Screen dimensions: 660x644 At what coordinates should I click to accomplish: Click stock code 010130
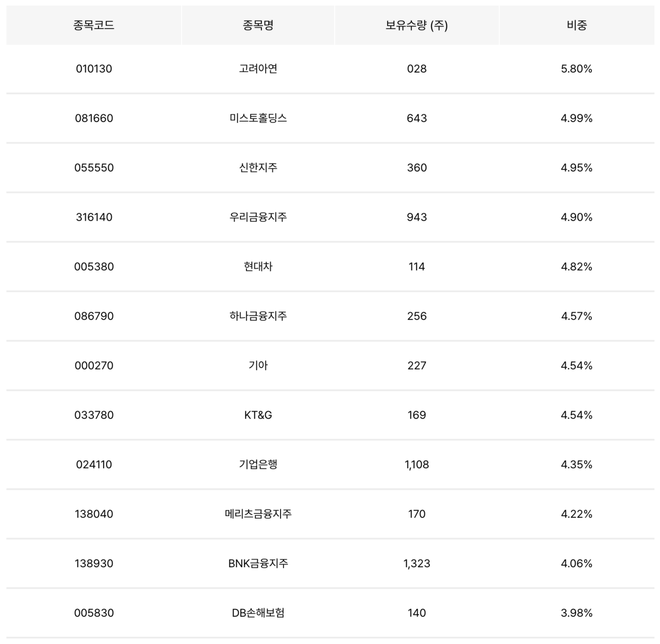[x=94, y=69]
